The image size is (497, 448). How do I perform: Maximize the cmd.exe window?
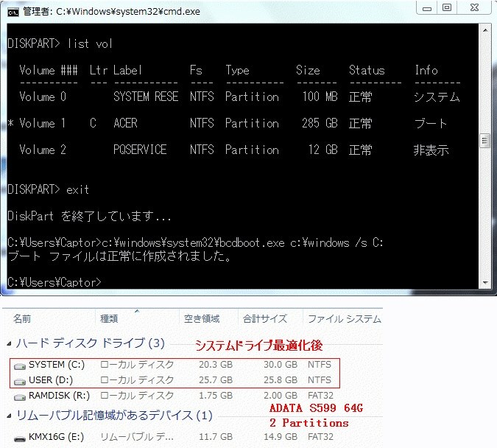click(447, 8)
